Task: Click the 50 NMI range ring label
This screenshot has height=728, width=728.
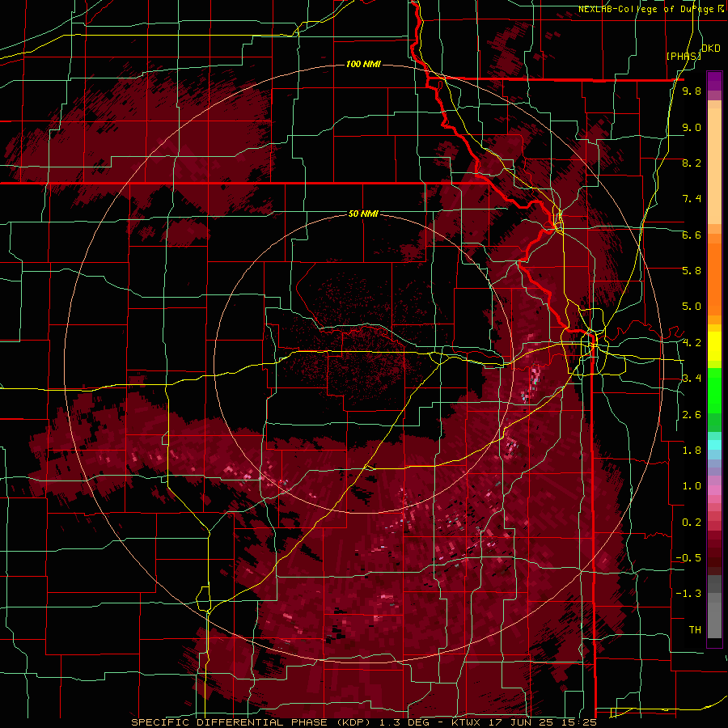Action: coord(363,214)
